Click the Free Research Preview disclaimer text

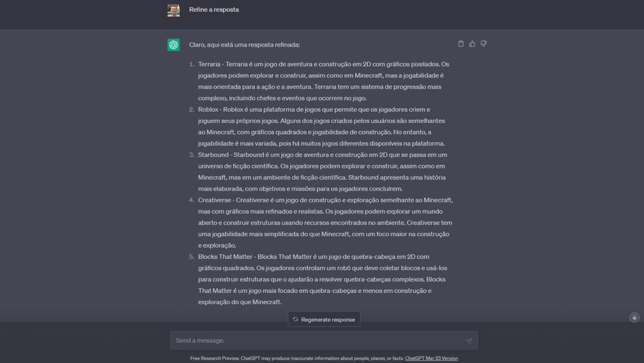click(x=297, y=358)
